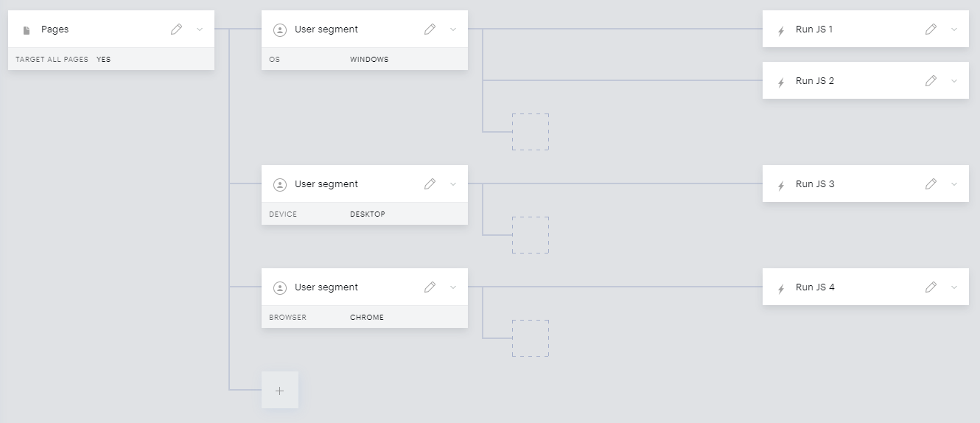The image size is (980, 423).
Task: Edit the Chrome browser user segment
Action: click(430, 287)
